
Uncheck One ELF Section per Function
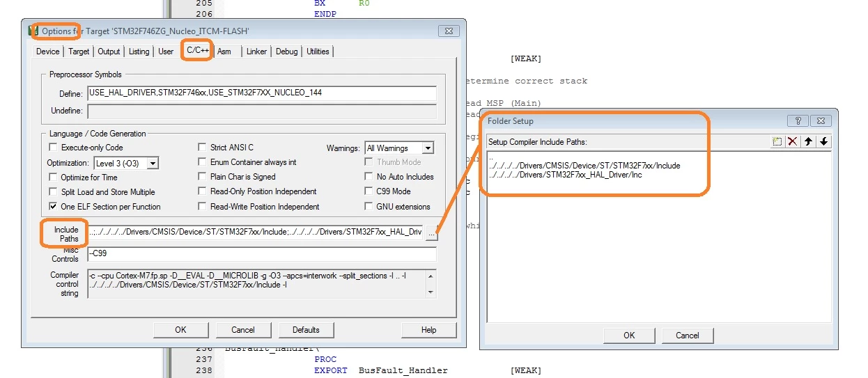pyautogui.click(x=53, y=207)
